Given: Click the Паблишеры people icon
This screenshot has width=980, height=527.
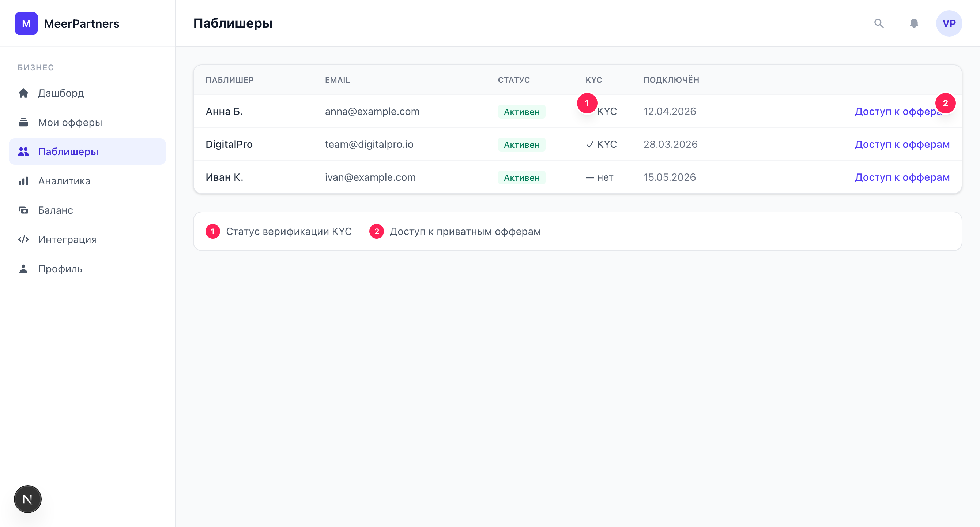Looking at the screenshot, I should (x=24, y=152).
